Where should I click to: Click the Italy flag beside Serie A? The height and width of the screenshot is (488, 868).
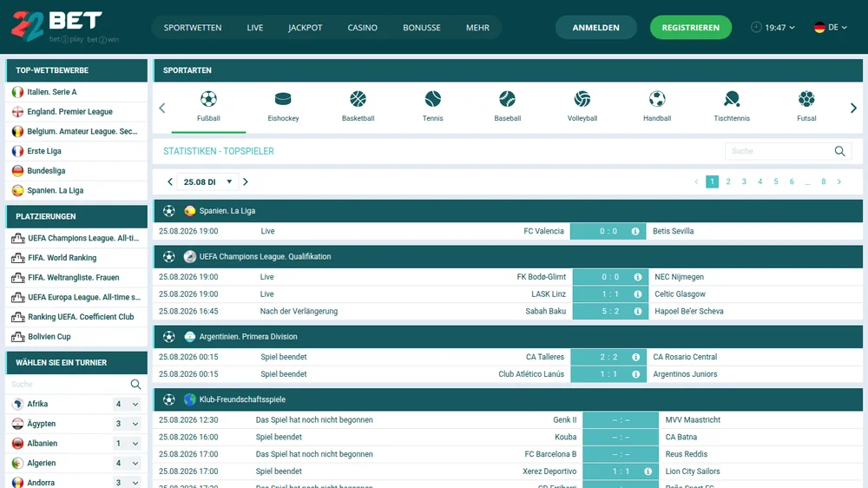[x=17, y=92]
